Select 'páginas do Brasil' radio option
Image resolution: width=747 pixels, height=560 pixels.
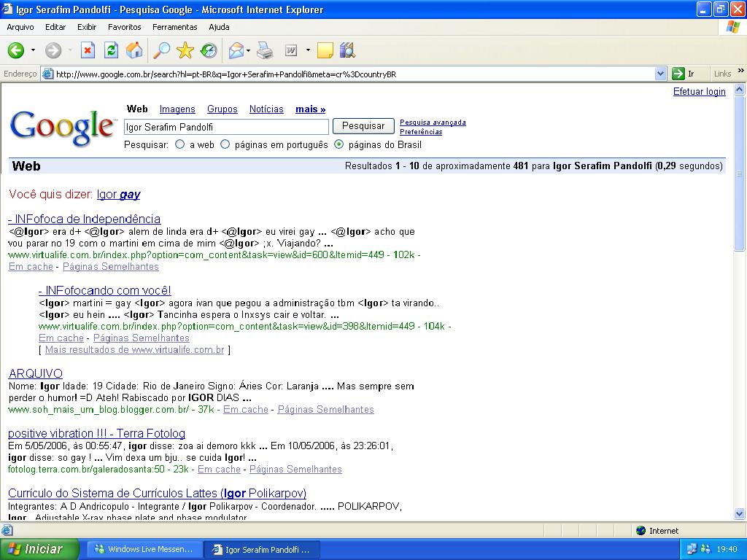click(338, 144)
